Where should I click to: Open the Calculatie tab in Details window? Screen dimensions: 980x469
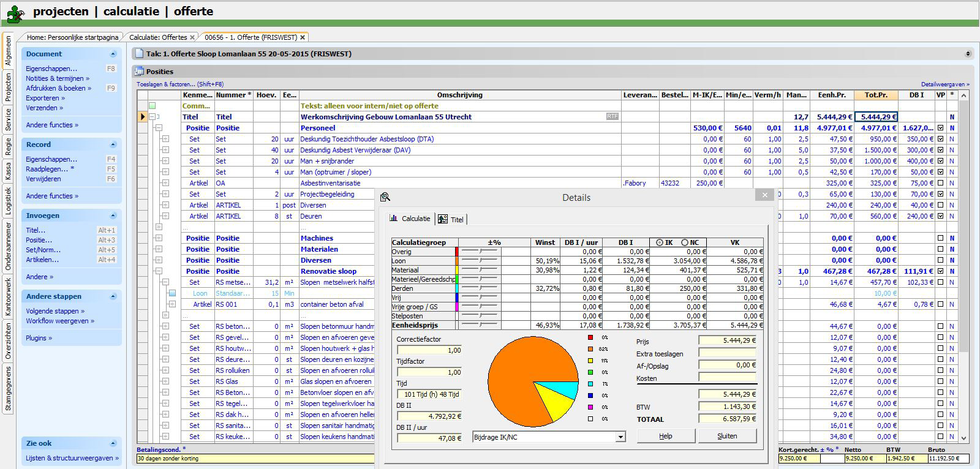411,219
